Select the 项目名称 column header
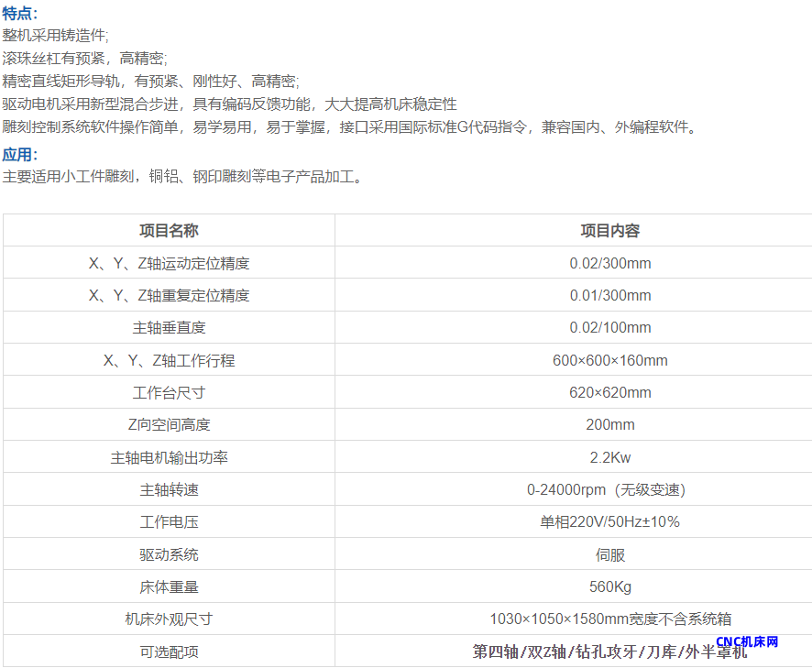 (169, 230)
